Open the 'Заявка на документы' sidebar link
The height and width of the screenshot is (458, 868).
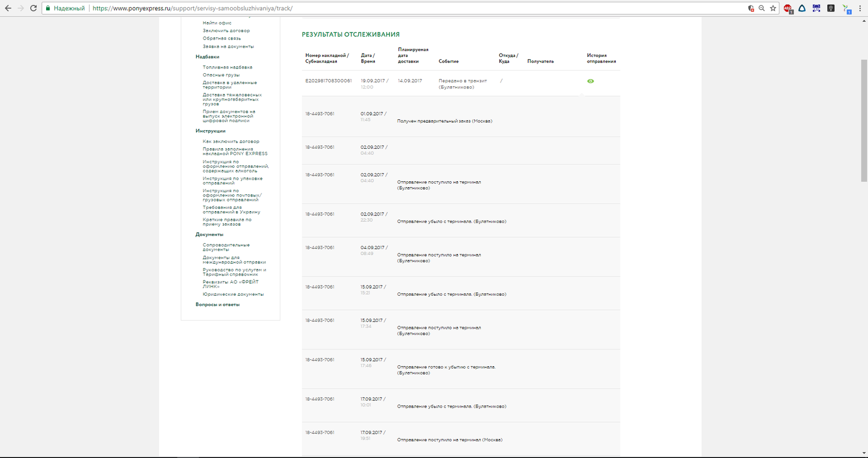(228, 46)
